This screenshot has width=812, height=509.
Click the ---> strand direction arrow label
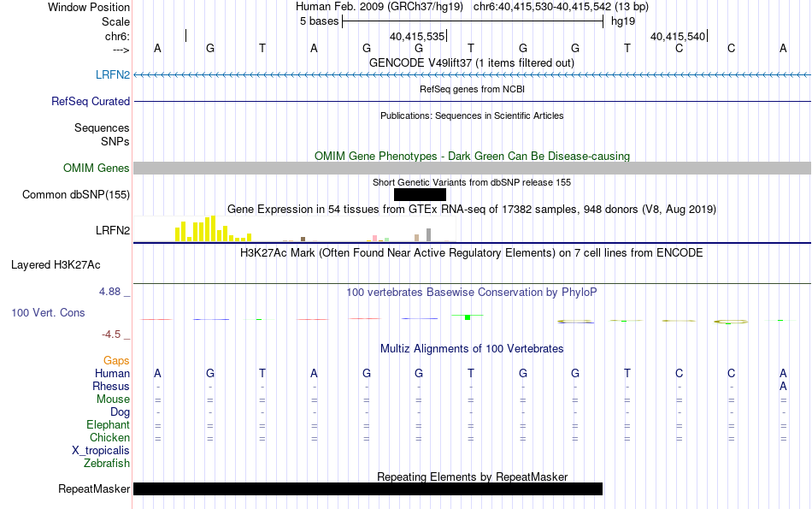click(121, 50)
